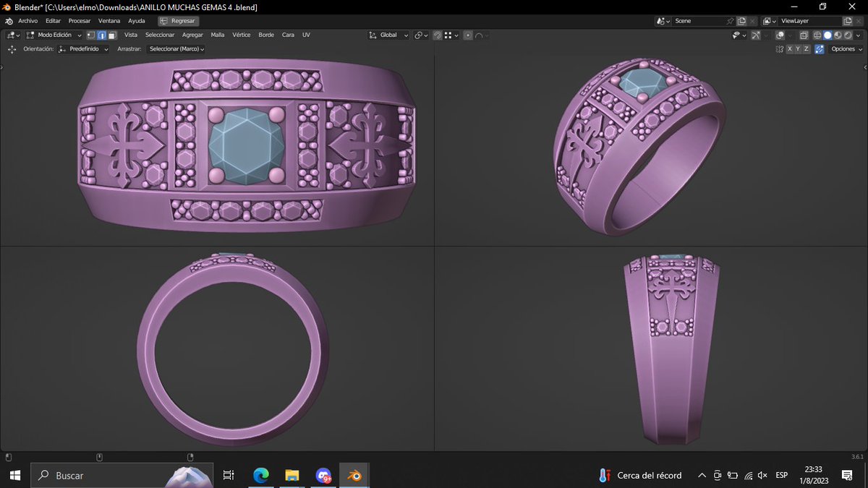This screenshot has height=488, width=868.
Task: Open the UV menu
Action: [306, 35]
